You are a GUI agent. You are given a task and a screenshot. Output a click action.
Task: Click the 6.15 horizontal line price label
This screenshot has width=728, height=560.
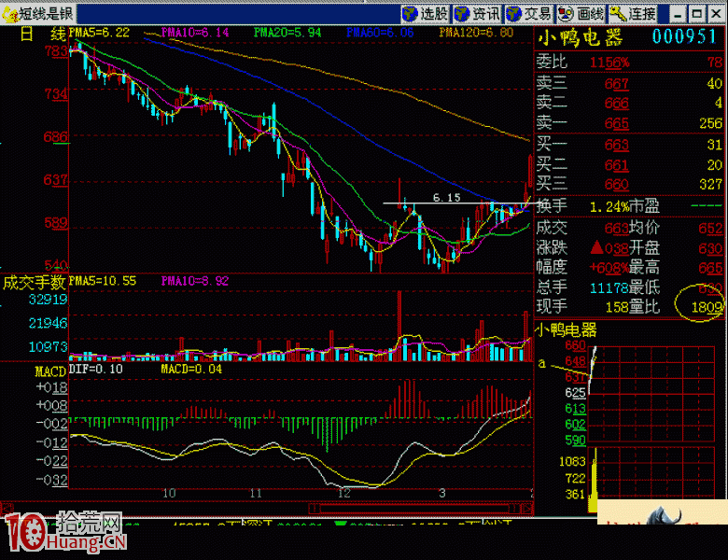pos(447,197)
